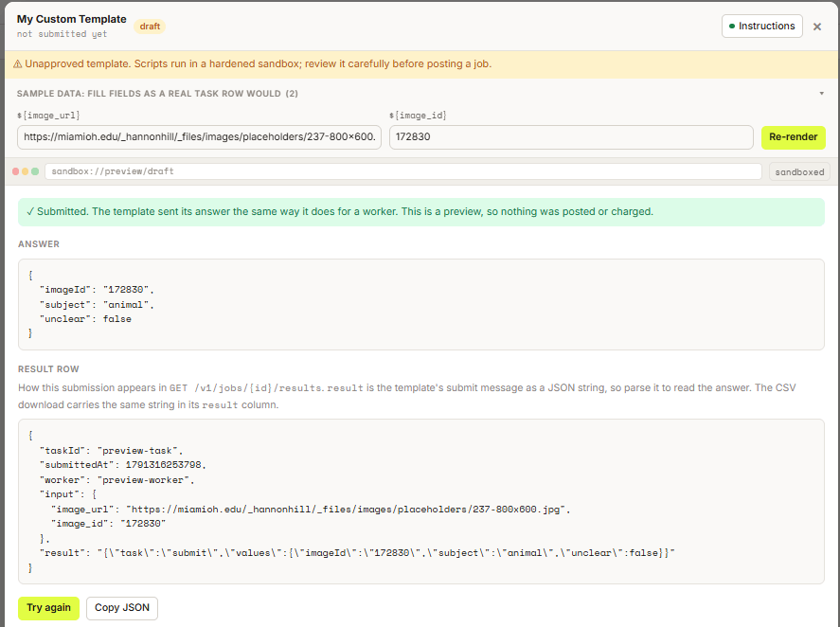Select the "imageId": "172830" answer line
Viewport: 840px width, 627px height.
(97, 290)
